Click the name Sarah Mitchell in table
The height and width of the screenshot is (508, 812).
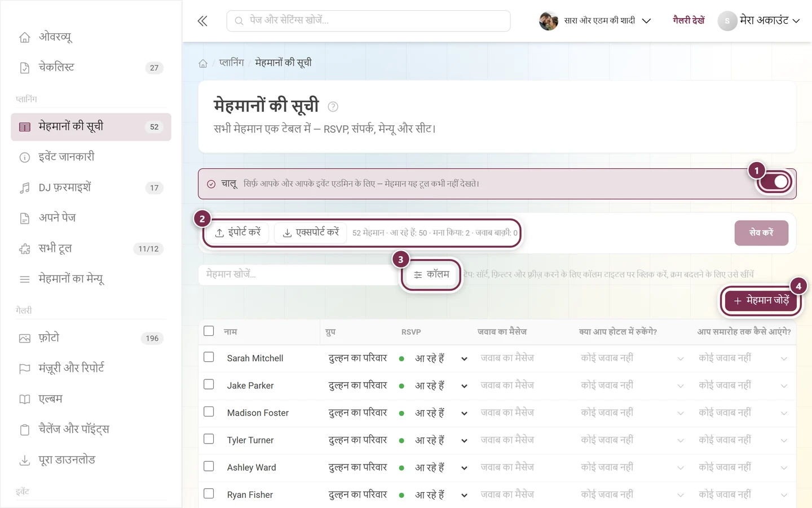coord(255,358)
